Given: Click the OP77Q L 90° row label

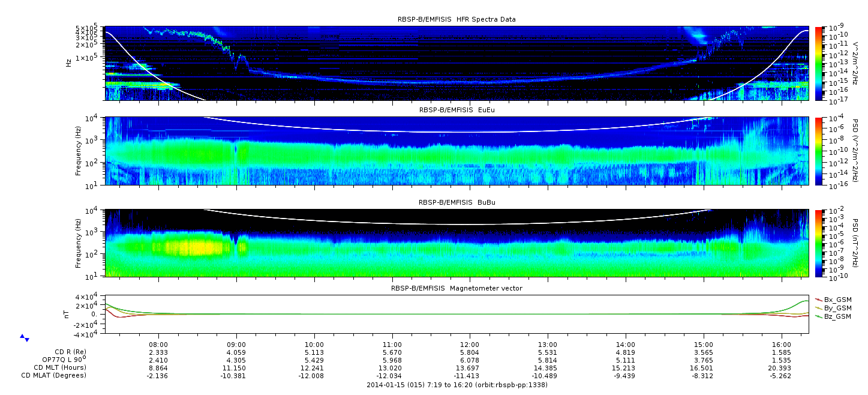Looking at the screenshot, I should [x=59, y=360].
